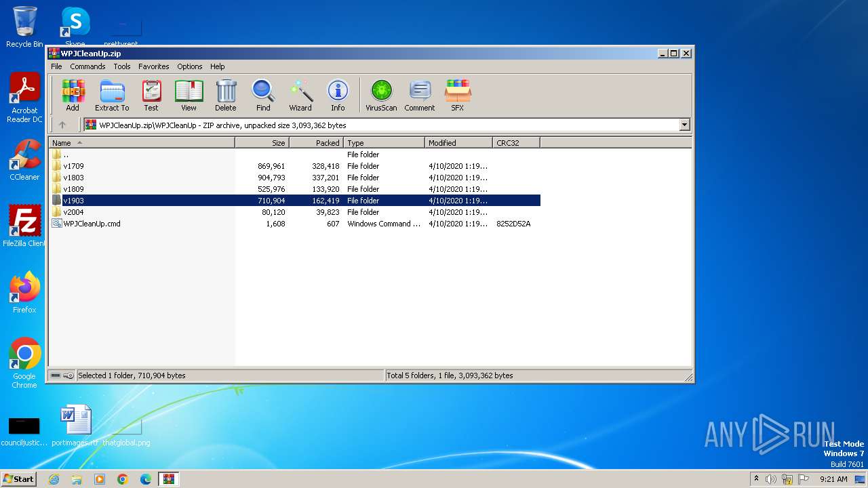The width and height of the screenshot is (868, 488).
Task: Click the v1709 folder icon
Action: pos(57,166)
